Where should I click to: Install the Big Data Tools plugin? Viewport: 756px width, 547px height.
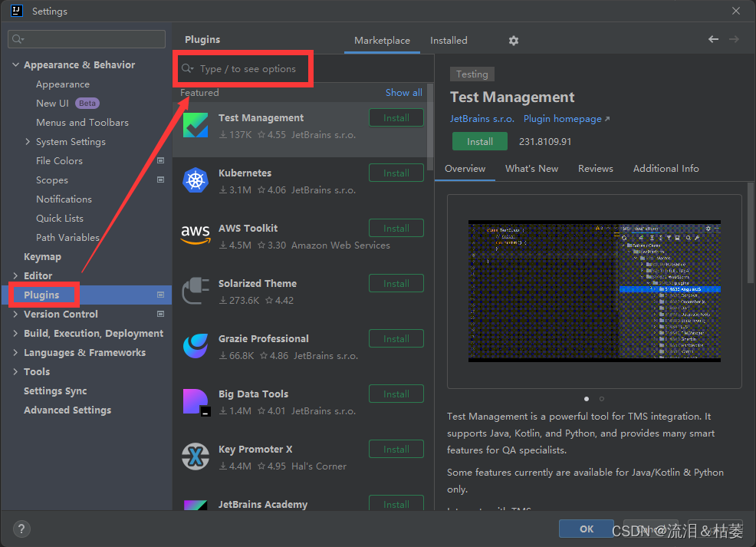396,394
